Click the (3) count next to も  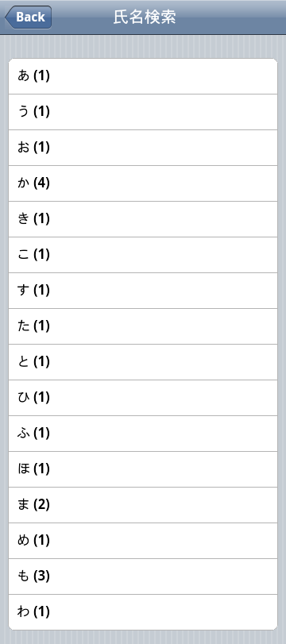(x=41, y=577)
